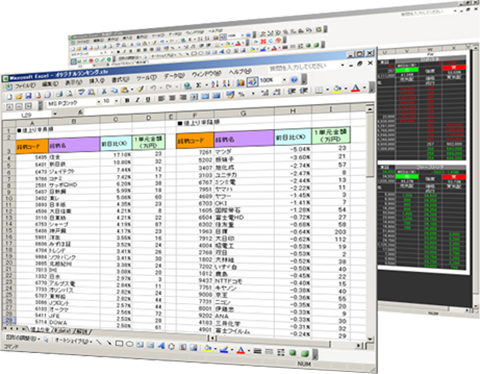This screenshot has width=480, height=374.
Task: Click the L29 Name Box field
Action: tap(27, 115)
